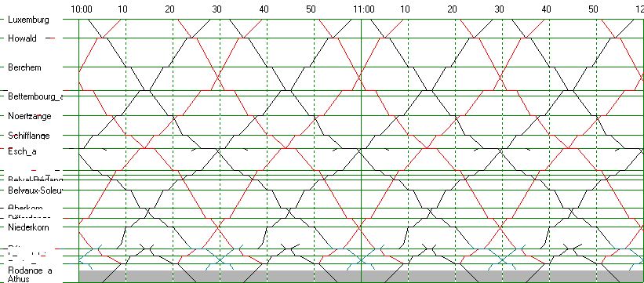Select the Rodange_a station label
This screenshot has height=283, width=644.
click(x=30, y=270)
